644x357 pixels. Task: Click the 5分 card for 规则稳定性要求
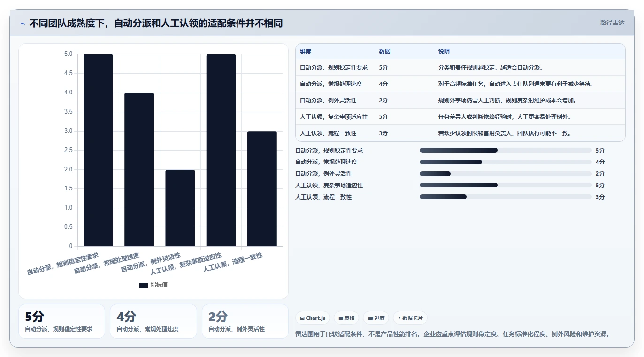61,321
